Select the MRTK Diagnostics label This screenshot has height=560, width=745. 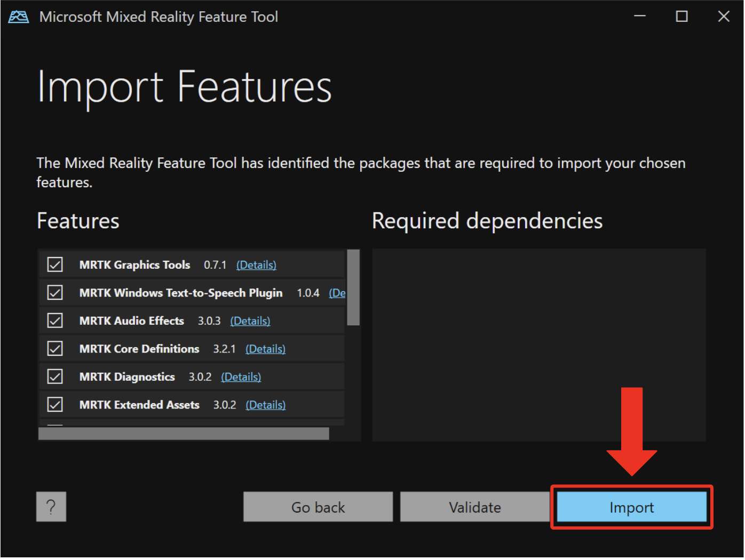point(127,377)
